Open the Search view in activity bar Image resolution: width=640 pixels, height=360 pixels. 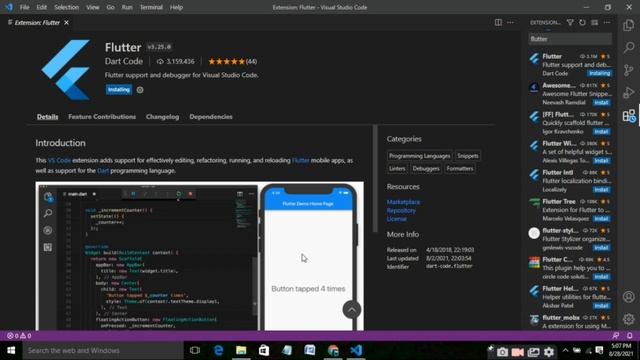(629, 47)
